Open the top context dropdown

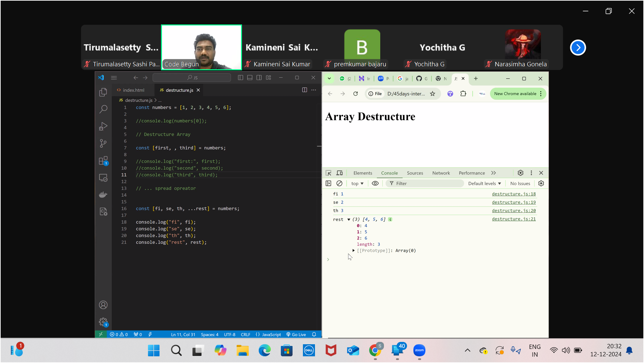[x=357, y=184]
